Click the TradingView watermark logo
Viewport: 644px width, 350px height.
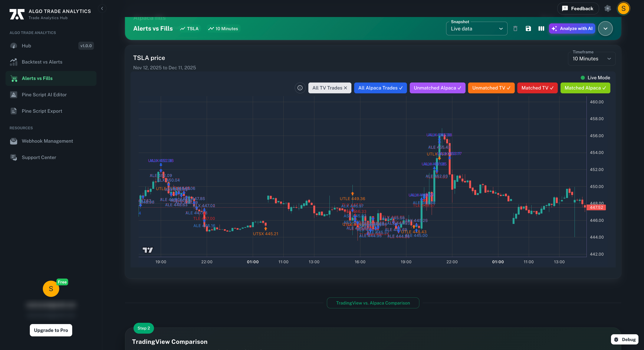(148, 250)
